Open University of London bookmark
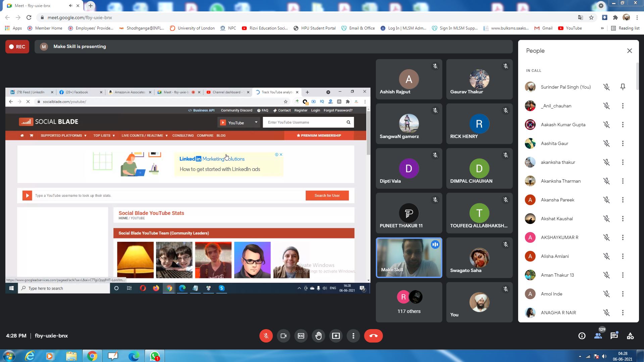Viewport: 644px width, 362px height. [192, 28]
